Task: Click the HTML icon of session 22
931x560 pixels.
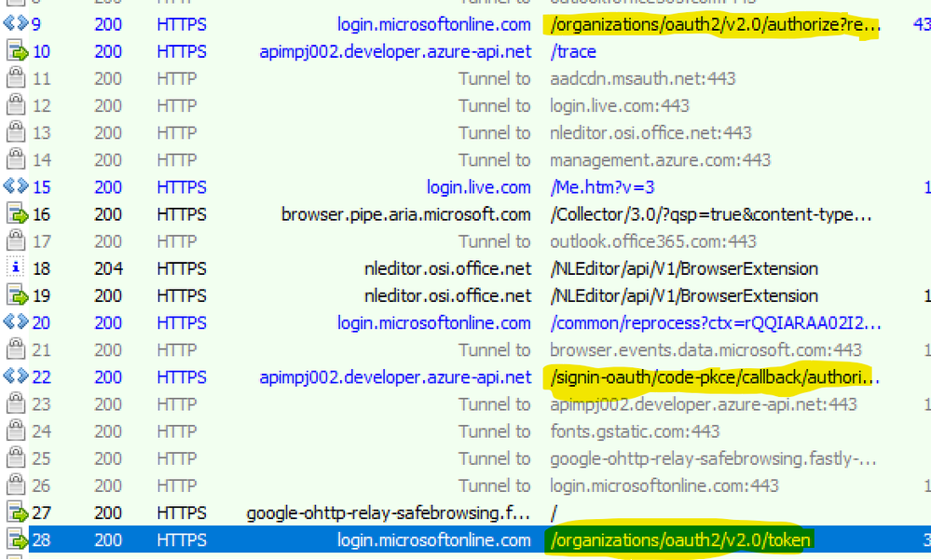Action: pyautogui.click(x=16, y=377)
